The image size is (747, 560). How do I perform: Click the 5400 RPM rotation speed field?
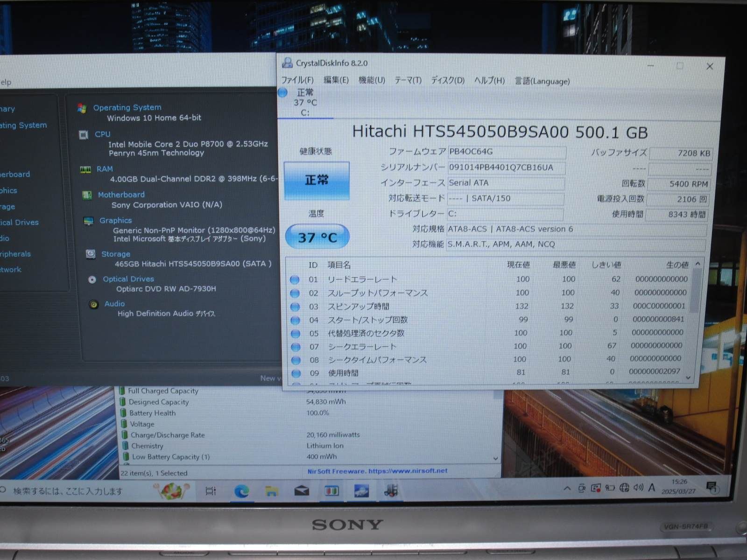coord(680,184)
